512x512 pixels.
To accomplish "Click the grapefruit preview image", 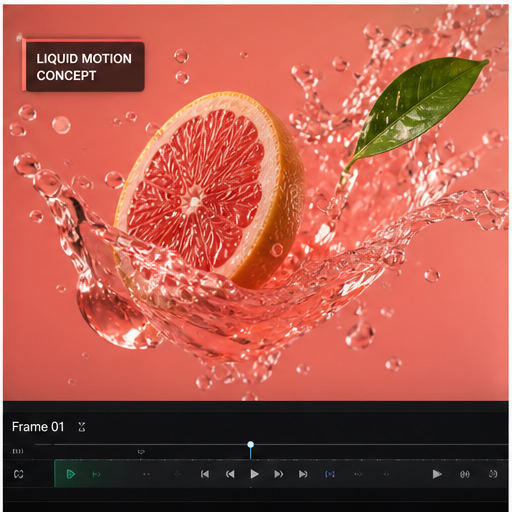I will pyautogui.click(x=256, y=202).
